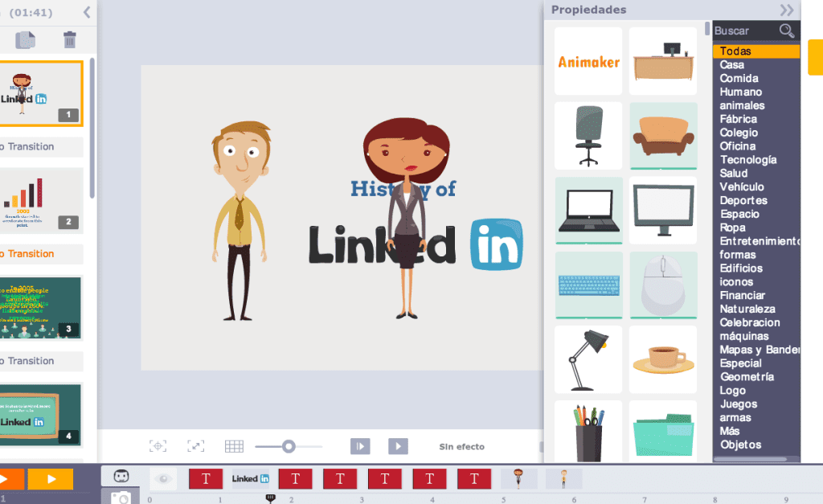Delete scene using the trash icon

tap(70, 39)
